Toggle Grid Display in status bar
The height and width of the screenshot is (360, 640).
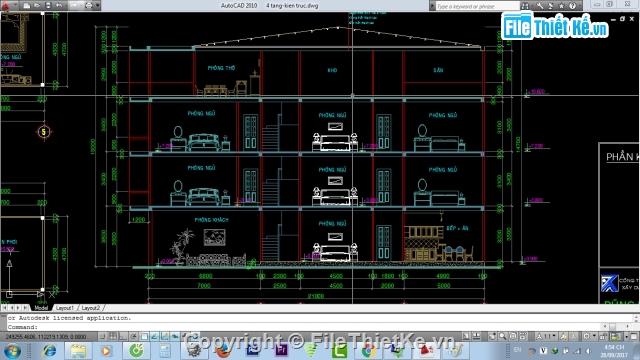coord(113,336)
